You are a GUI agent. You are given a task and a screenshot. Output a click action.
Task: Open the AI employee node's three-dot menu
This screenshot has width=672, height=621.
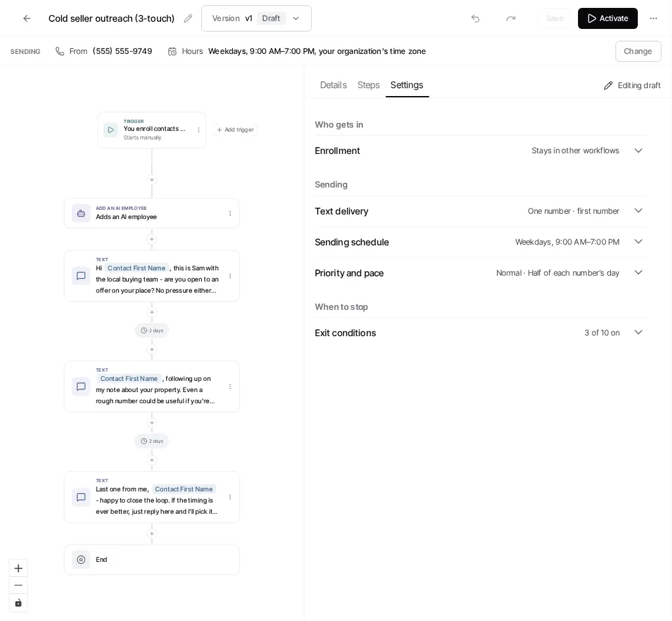tap(230, 213)
